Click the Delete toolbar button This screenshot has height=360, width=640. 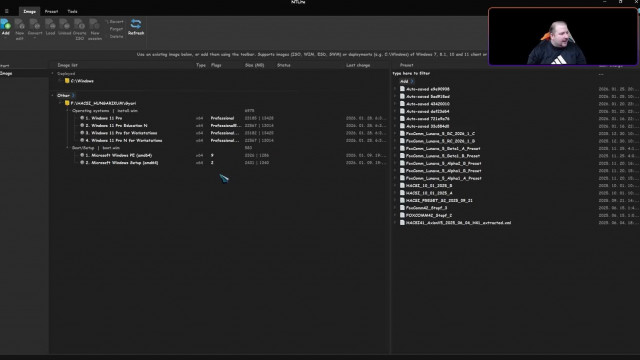pyautogui.click(x=116, y=36)
